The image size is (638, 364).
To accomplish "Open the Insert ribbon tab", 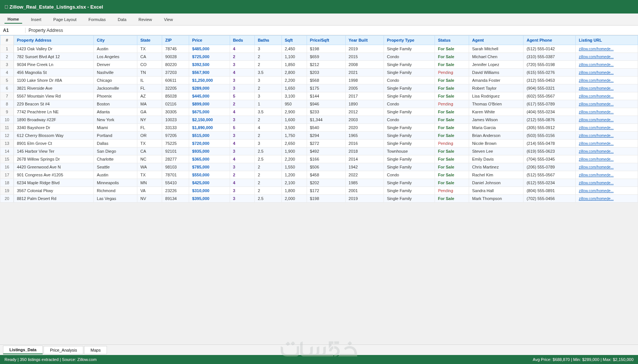I will (x=36, y=20).
